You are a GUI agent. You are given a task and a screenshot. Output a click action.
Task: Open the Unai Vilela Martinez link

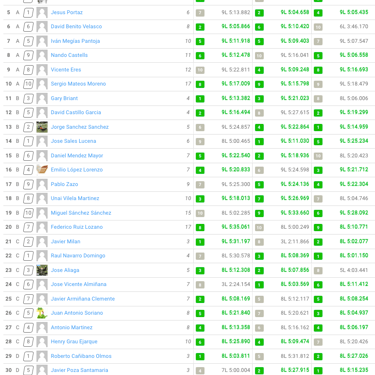tap(75, 198)
